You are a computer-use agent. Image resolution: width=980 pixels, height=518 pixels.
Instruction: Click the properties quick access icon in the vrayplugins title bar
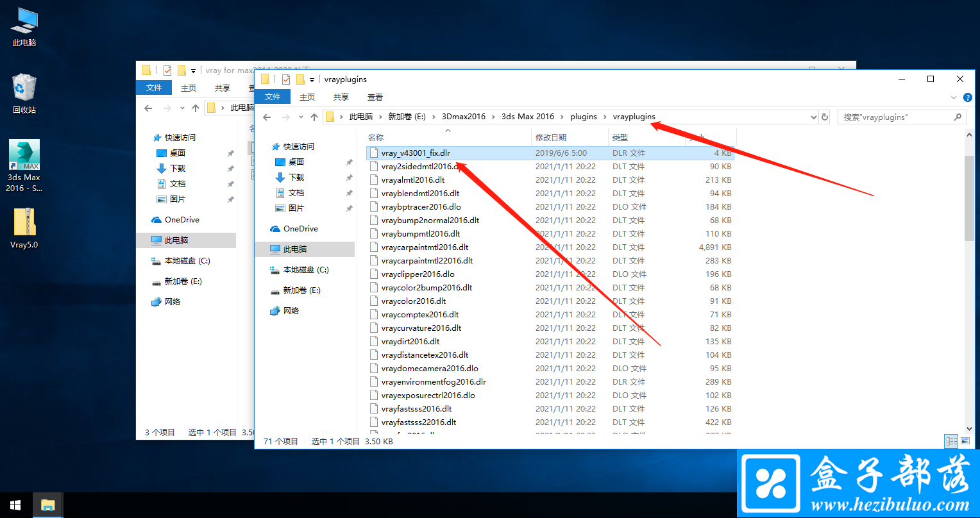[285, 79]
